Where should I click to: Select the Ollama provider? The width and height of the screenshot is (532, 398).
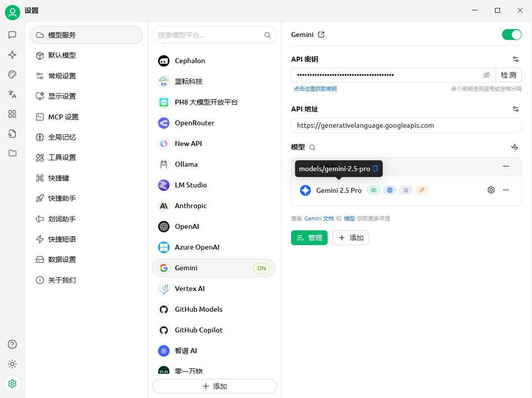(214, 164)
